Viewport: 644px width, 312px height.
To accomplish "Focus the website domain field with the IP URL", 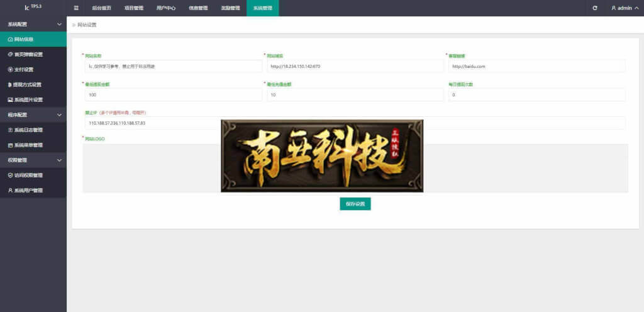I will 355,66.
